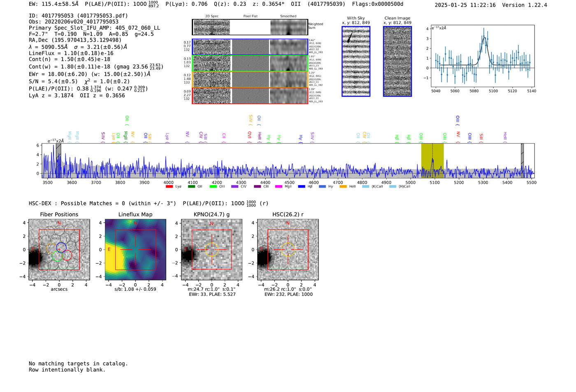Select the red-bordered 2D fiber spectrum row
The height and width of the screenshot is (392, 576).
[250, 95]
